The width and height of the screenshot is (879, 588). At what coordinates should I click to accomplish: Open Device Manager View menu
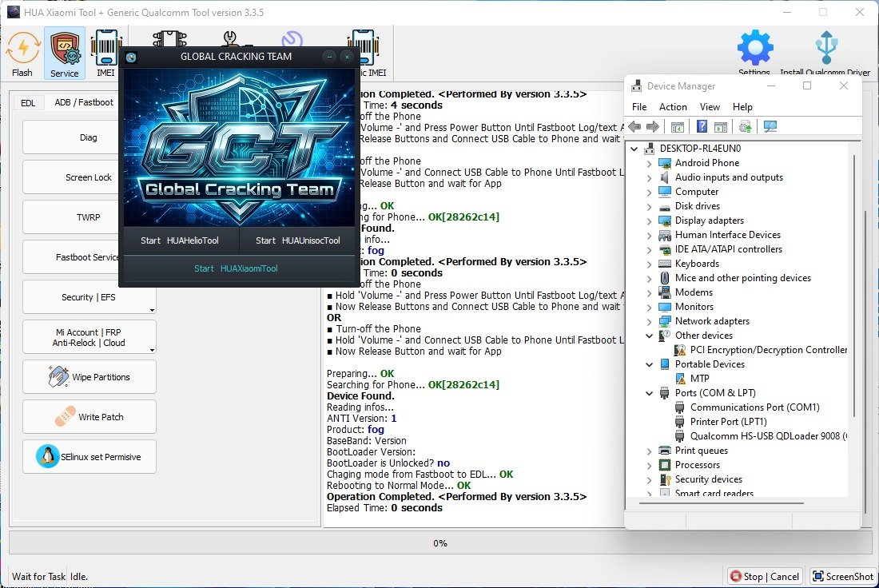pyautogui.click(x=709, y=106)
